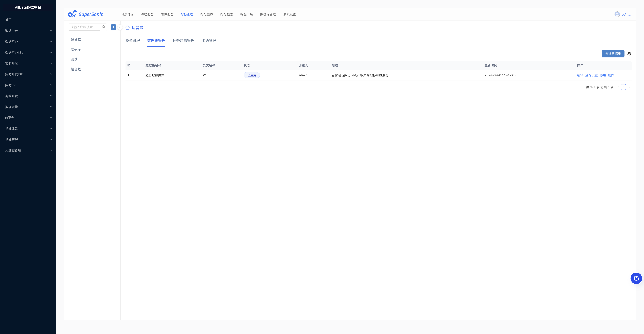Click the 超音数数据集 name cell
The width and height of the screenshot is (644, 334).
point(155,75)
